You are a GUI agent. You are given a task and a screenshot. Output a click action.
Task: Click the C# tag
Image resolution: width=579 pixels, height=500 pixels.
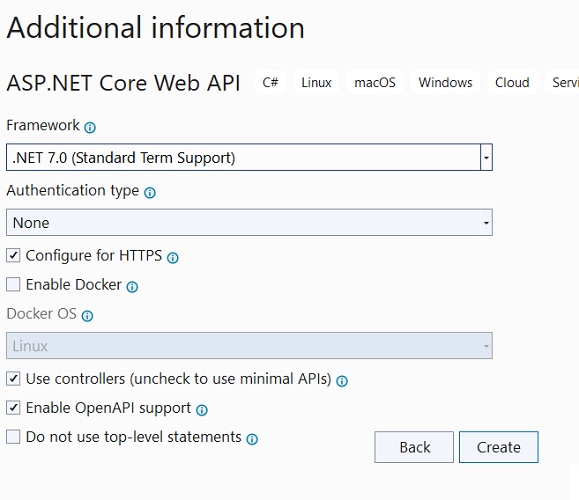(270, 82)
